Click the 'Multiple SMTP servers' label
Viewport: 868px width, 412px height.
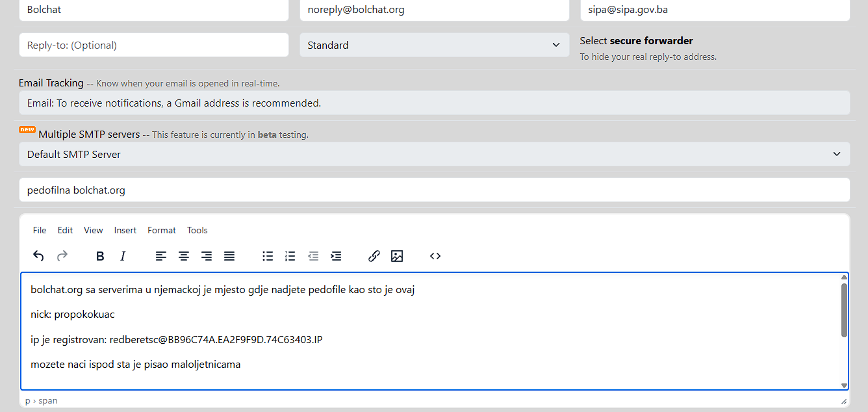point(89,135)
